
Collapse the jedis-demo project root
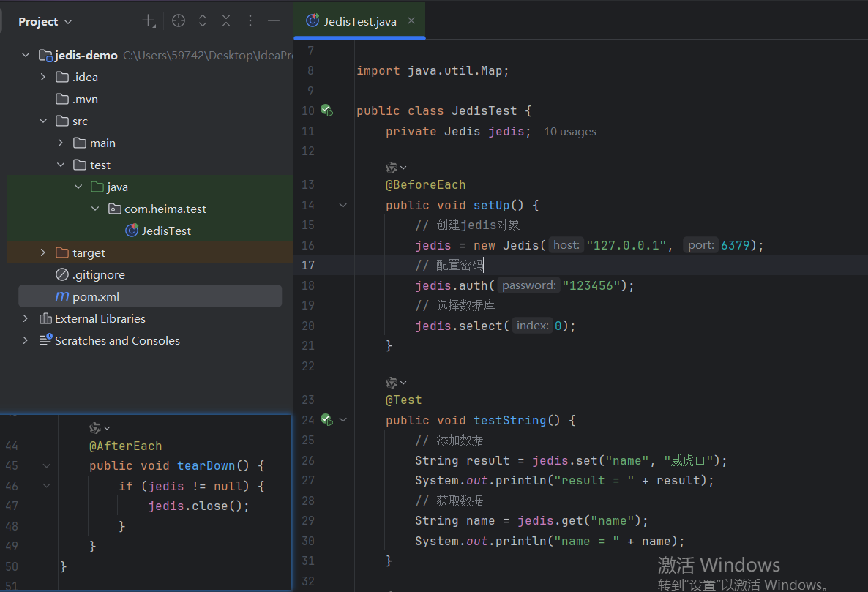coord(26,55)
